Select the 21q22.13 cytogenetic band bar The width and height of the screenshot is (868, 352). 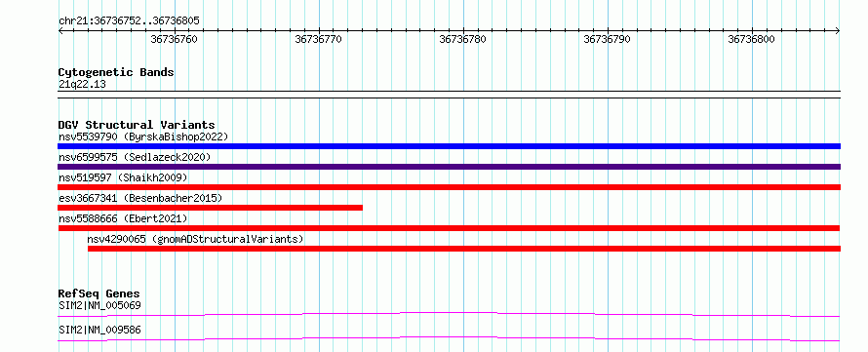pyautogui.click(x=449, y=95)
